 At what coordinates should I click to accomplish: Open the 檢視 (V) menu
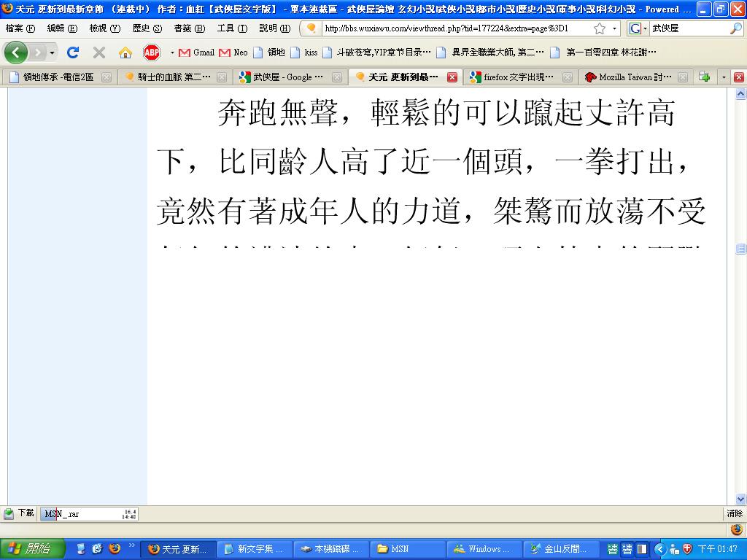coord(105,28)
